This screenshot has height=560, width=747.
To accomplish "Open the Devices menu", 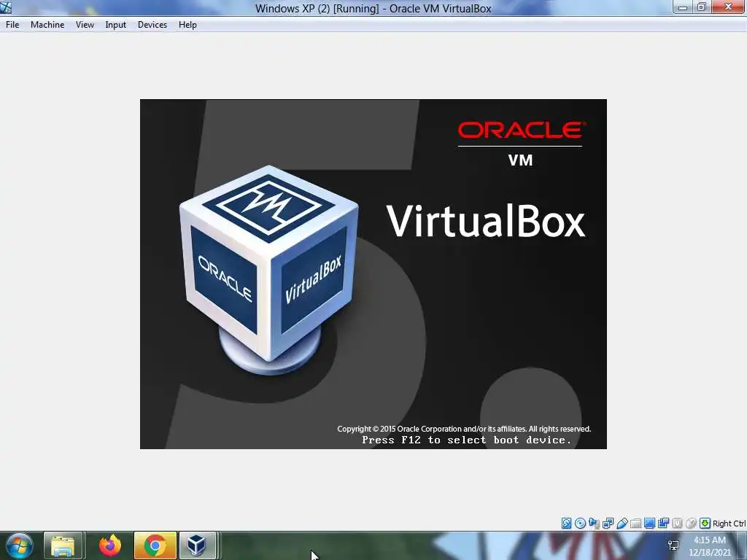I will (152, 25).
